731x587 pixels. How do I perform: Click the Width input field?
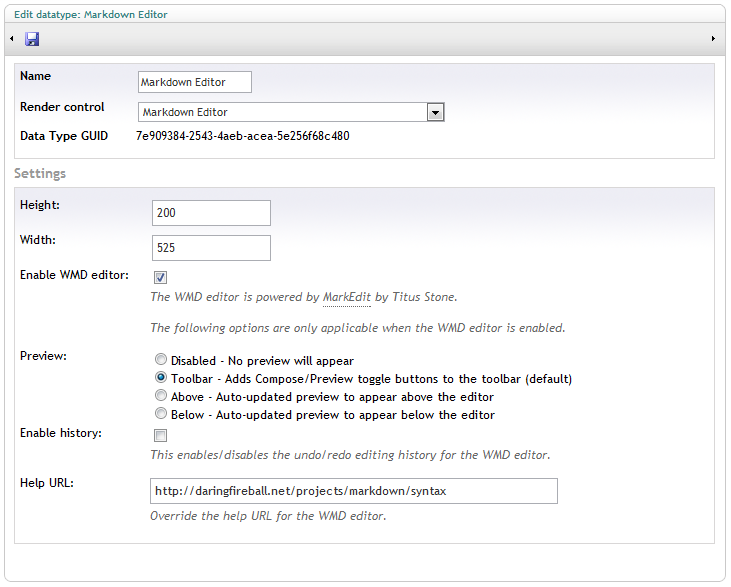(211, 248)
